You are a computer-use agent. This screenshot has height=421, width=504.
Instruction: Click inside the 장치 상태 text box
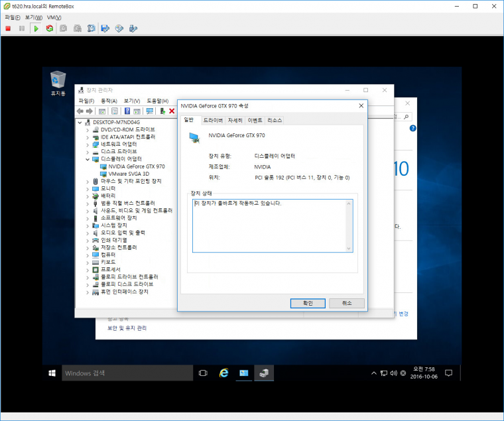tap(273, 225)
